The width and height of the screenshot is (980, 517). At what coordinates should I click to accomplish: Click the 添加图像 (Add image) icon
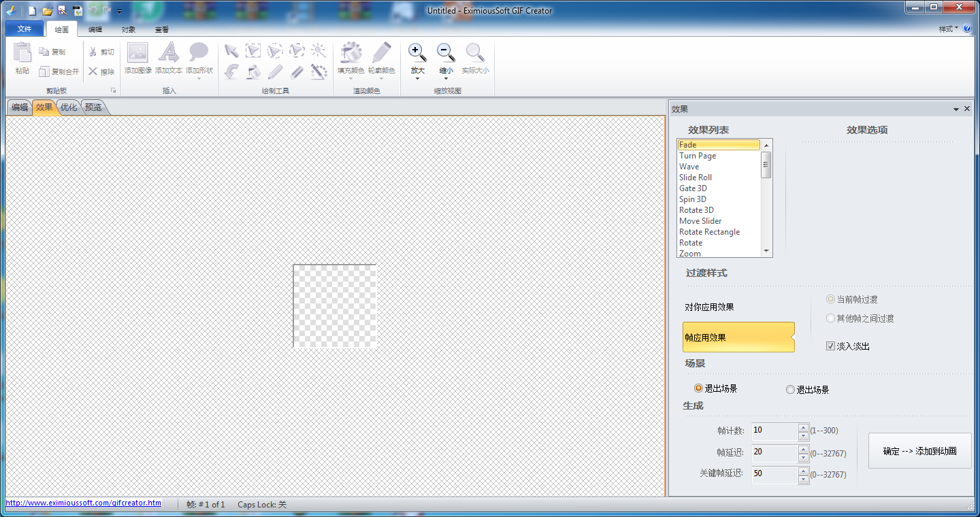(137, 53)
